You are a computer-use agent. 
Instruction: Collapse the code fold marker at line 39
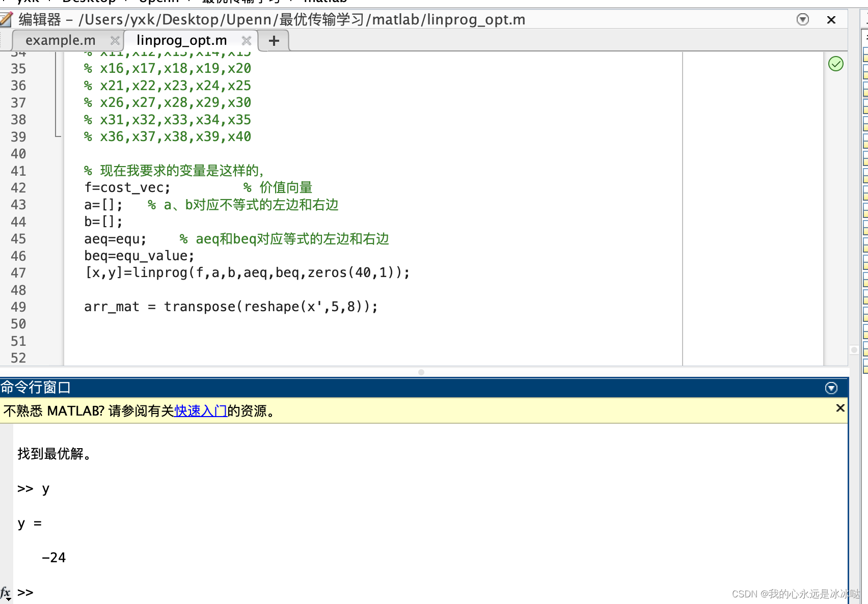58,136
